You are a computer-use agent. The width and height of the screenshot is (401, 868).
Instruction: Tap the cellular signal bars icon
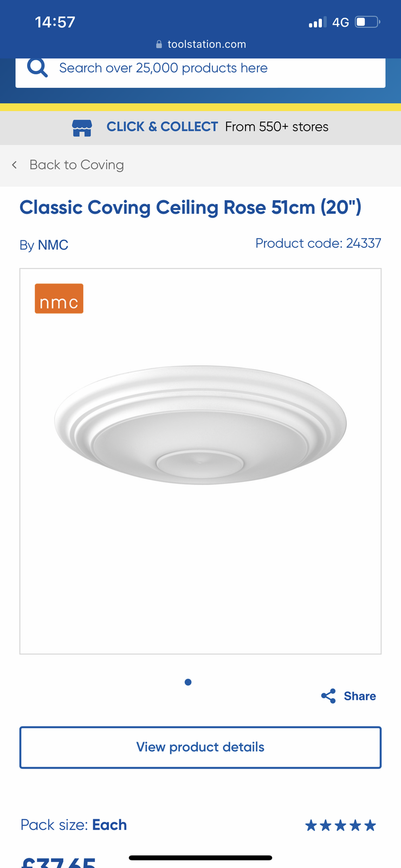click(x=318, y=22)
